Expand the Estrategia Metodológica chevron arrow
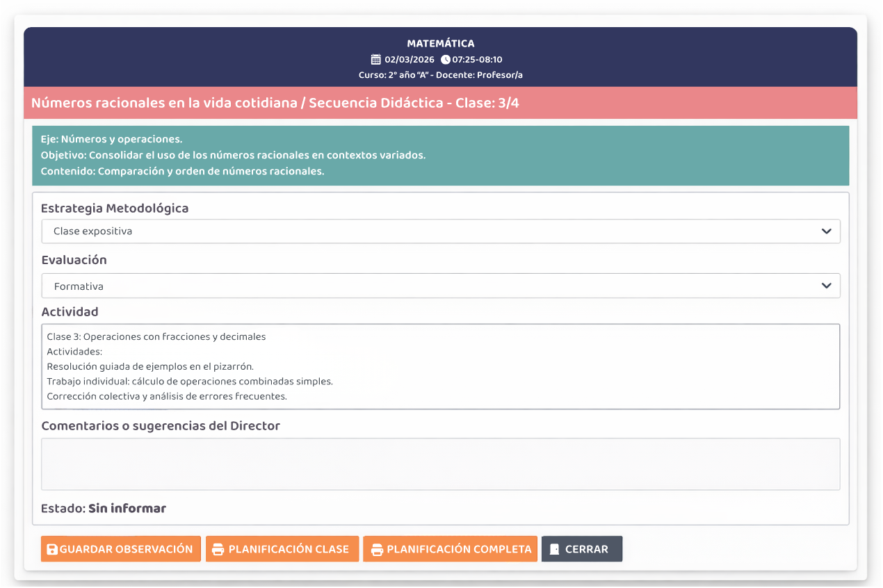The height and width of the screenshot is (588, 883). 826,231
